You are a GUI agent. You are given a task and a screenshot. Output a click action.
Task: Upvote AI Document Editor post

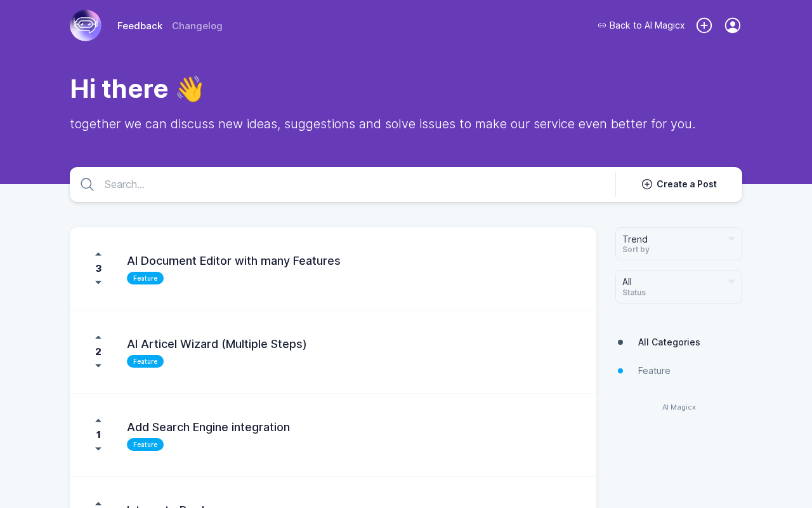pyautogui.click(x=98, y=254)
